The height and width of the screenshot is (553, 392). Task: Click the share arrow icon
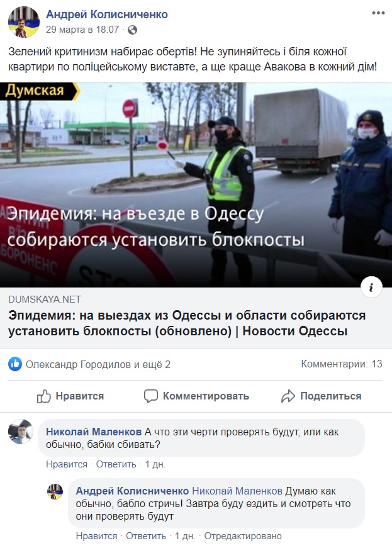pos(288,396)
